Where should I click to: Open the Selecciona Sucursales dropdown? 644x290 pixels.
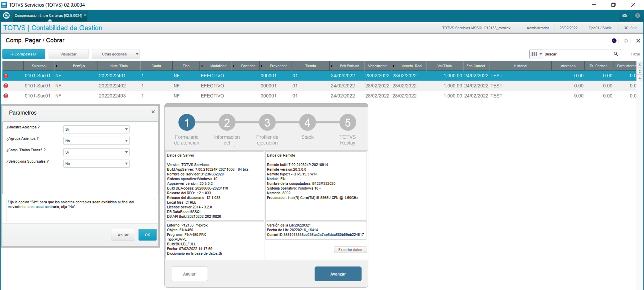click(126, 164)
